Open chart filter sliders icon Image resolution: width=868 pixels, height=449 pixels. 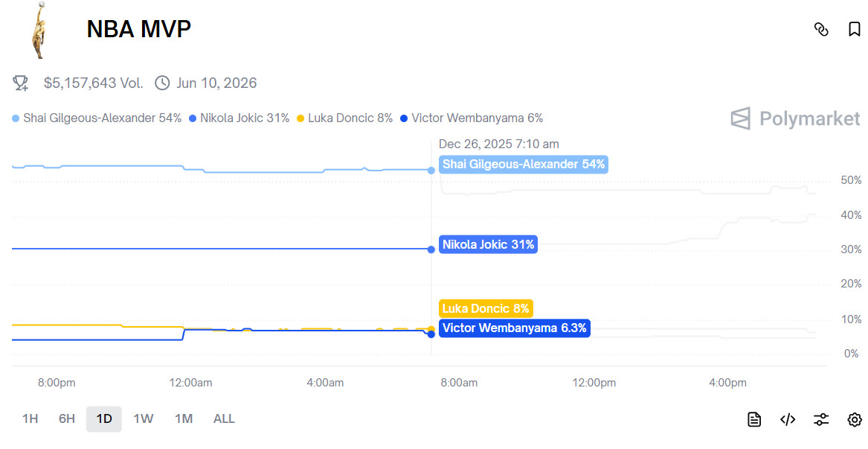coord(821,419)
